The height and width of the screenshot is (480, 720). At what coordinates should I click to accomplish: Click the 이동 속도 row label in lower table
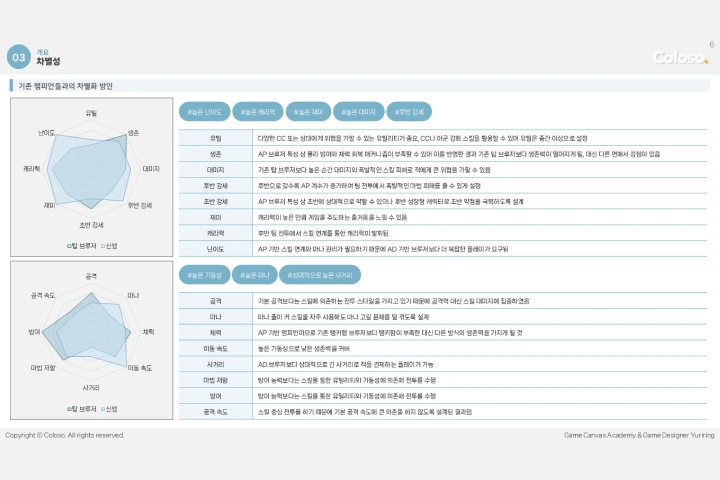(215, 349)
